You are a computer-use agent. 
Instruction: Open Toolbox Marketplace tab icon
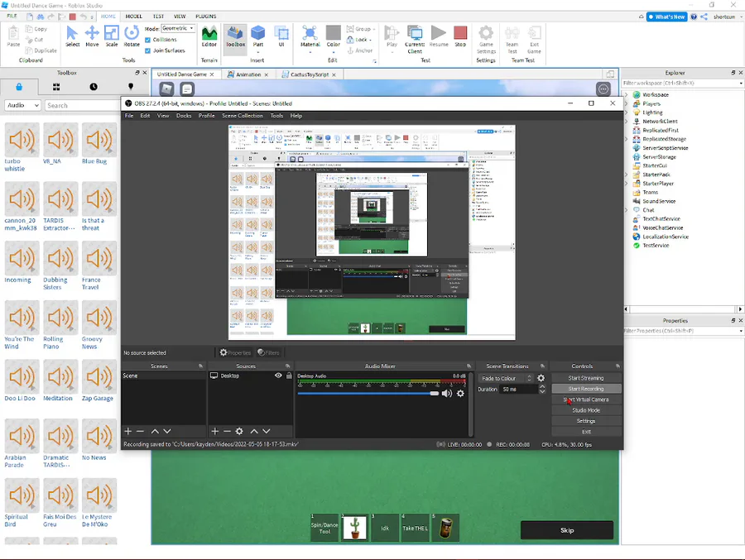click(19, 87)
